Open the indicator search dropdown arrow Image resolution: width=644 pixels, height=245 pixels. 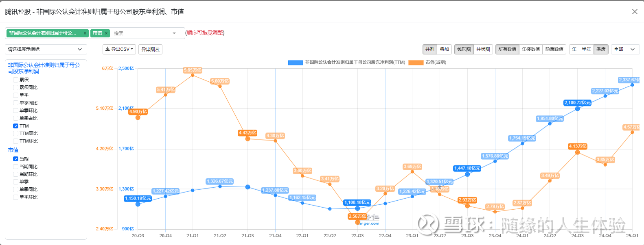[174, 33]
